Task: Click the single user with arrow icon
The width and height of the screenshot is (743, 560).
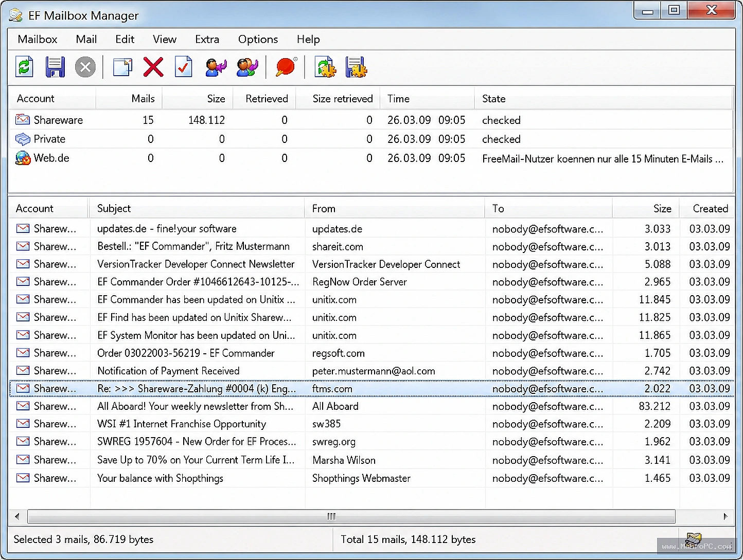Action: [x=216, y=67]
